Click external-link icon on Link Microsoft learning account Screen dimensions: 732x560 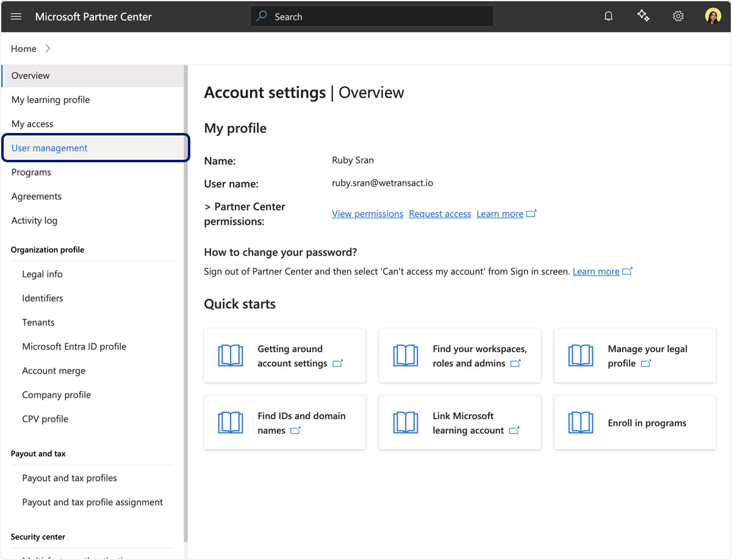[514, 431]
